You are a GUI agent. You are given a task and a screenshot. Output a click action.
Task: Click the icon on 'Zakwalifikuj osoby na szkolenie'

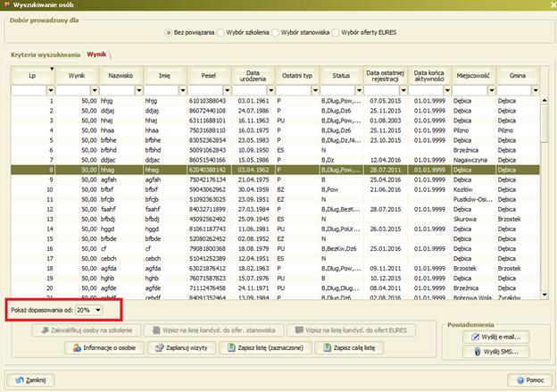point(46,330)
